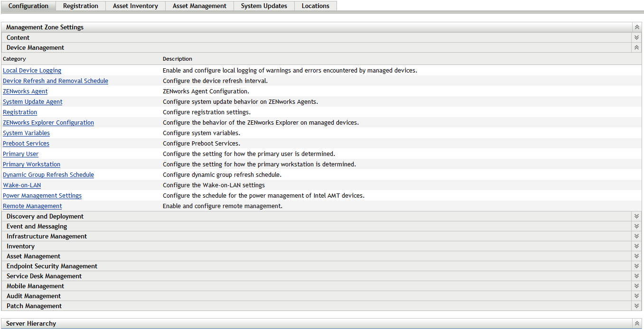Switch to the Asset Inventory tab

coord(135,6)
